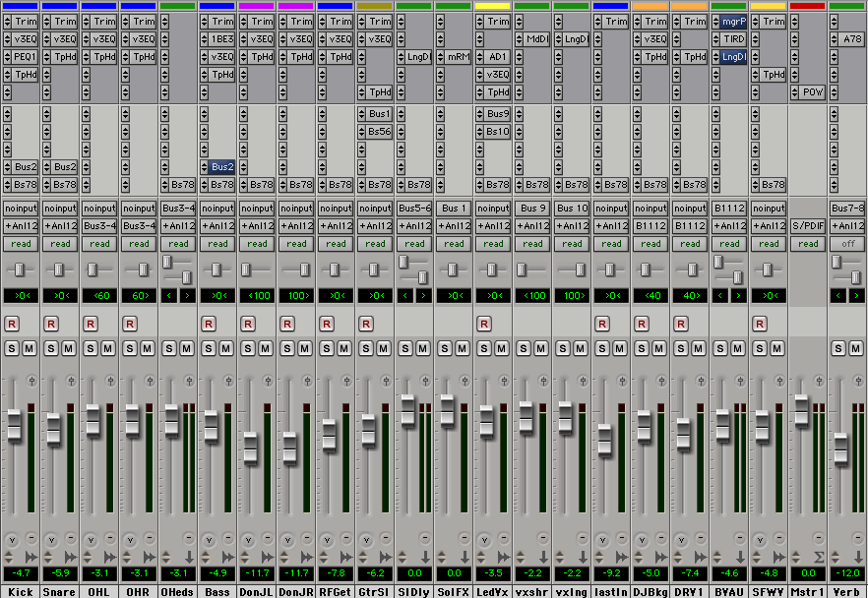Viewport: 868px width, 598px height.
Task: Mute the GtrSl track
Action: coord(384,348)
